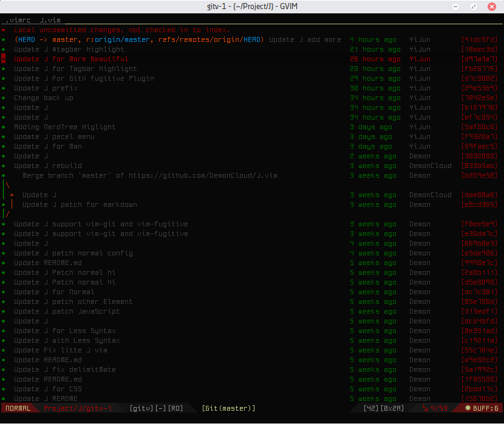Select commit 'Update J for Man'
This screenshot has height=424, width=504.
tap(47, 146)
